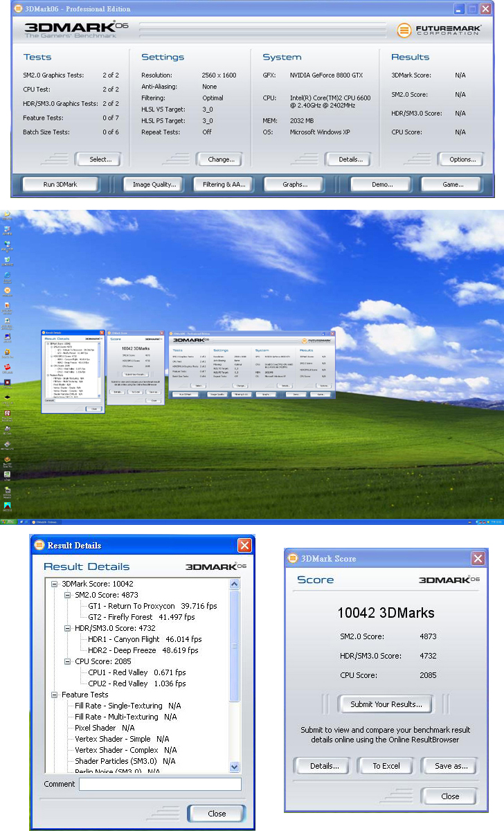504x831 pixels.
Task: Open Graphs in top 3DMark06 window
Action: 295,185
